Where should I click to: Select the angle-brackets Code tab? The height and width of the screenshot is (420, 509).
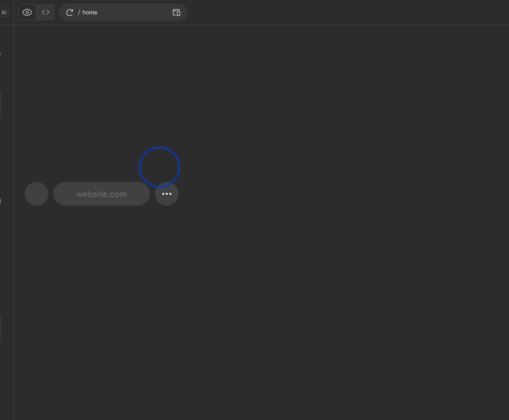coord(46,12)
